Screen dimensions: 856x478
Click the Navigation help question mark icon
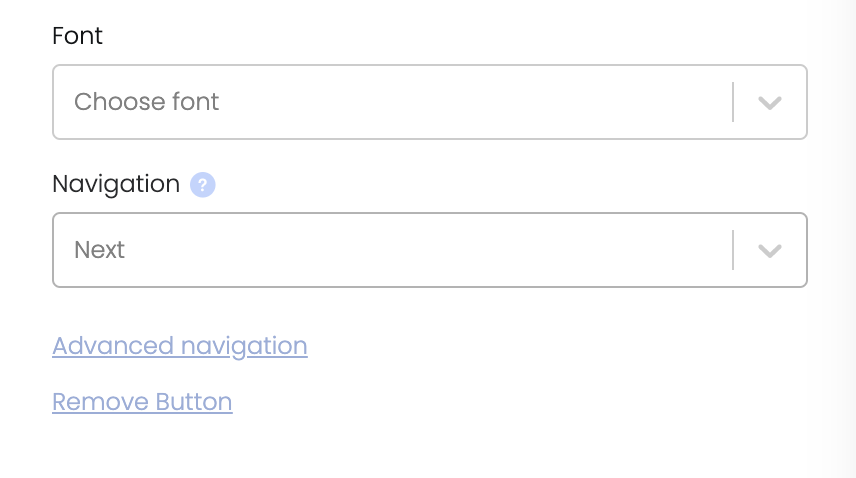(203, 184)
